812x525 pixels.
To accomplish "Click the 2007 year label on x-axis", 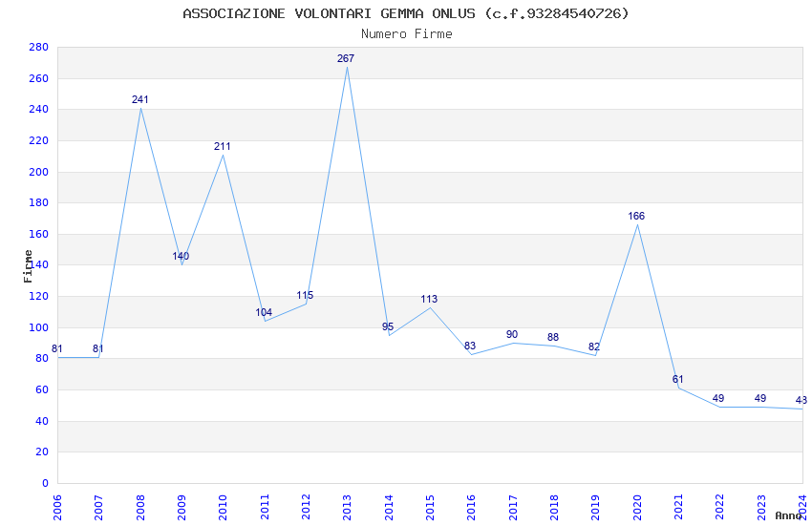I will 98,508.
